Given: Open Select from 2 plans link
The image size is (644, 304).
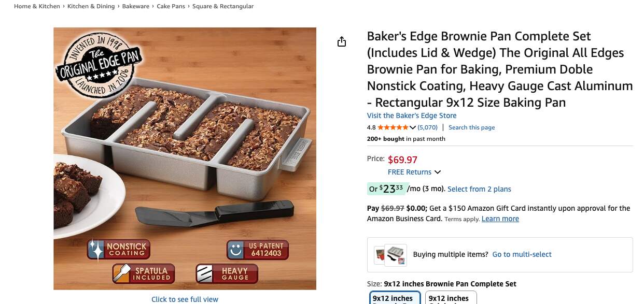Looking at the screenshot, I should (479, 189).
